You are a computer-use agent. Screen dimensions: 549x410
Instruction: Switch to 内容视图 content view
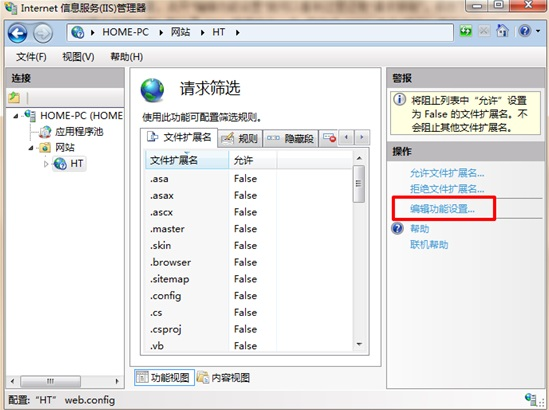pyautogui.click(x=223, y=377)
